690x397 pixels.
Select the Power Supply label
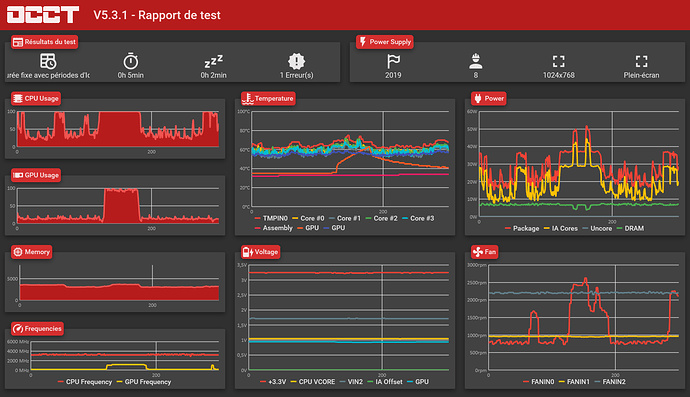390,42
